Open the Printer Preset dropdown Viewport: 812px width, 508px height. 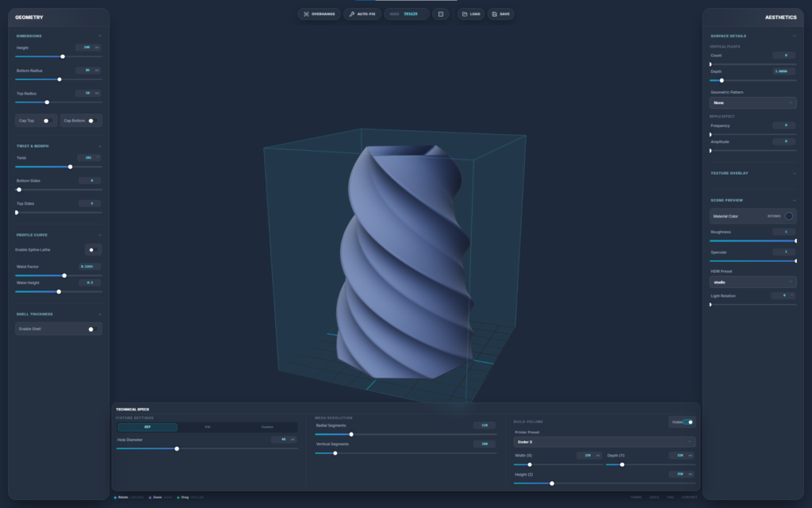[604, 441]
